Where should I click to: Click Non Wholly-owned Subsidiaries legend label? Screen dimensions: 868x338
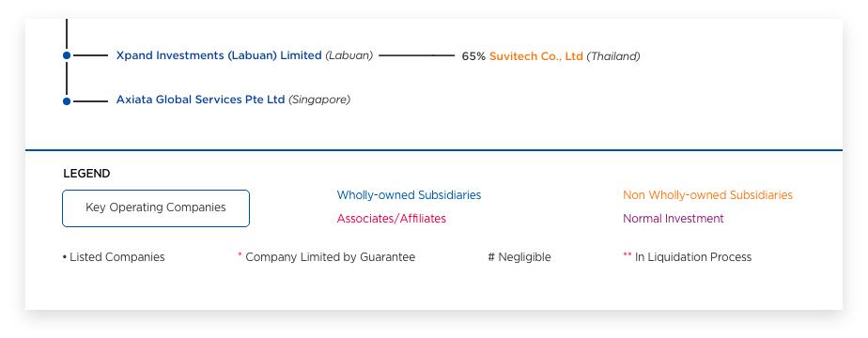click(707, 195)
